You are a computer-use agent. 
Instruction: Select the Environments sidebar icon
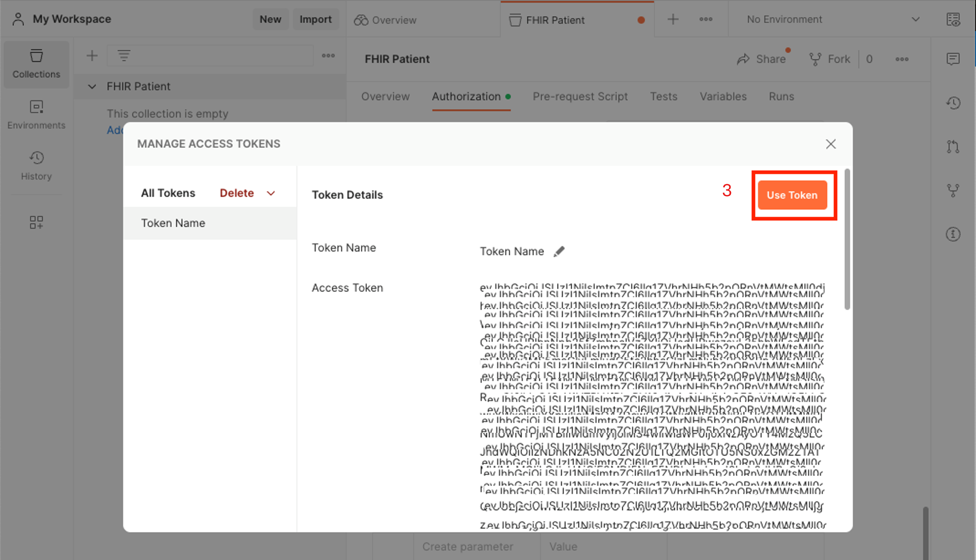36,114
